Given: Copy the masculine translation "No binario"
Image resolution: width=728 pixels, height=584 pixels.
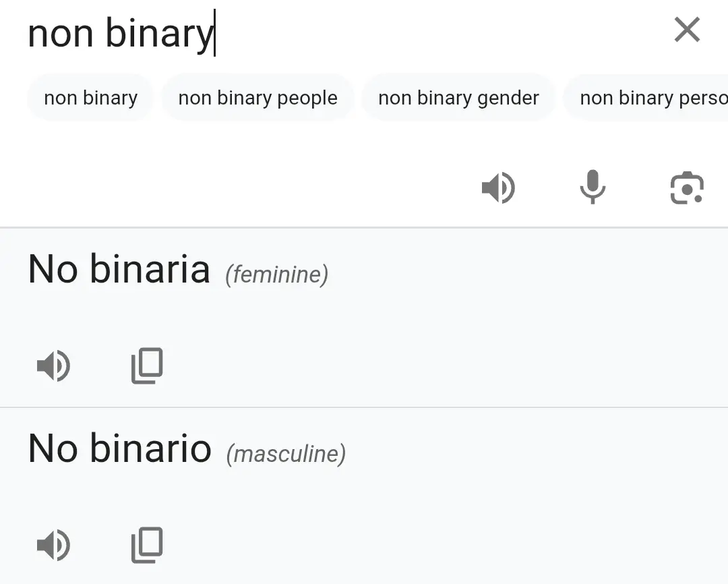Looking at the screenshot, I should click(147, 545).
